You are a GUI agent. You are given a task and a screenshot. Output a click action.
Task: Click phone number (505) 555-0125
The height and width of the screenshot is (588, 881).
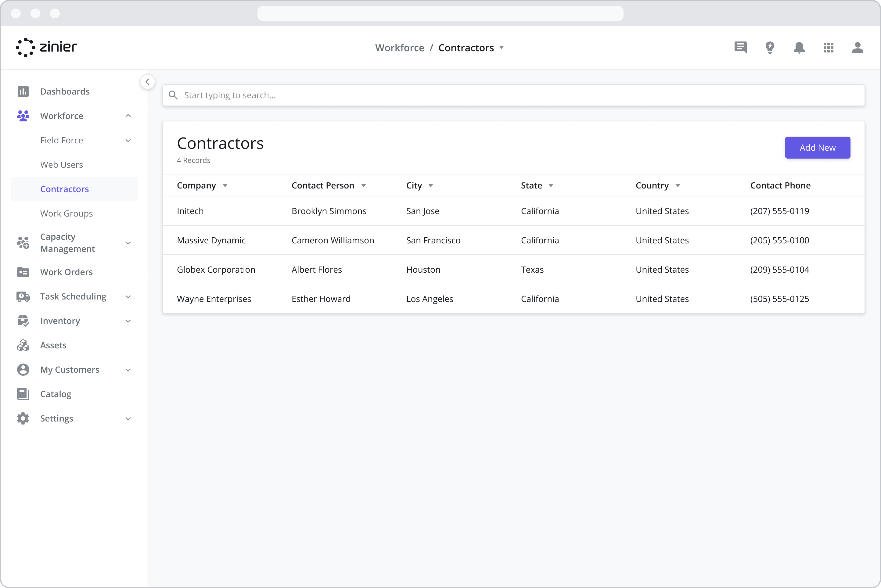click(779, 299)
